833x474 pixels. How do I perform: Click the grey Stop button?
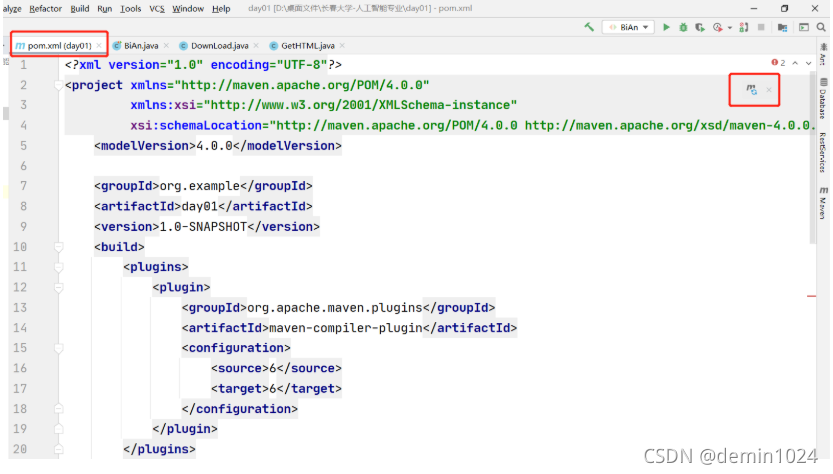(x=761, y=27)
